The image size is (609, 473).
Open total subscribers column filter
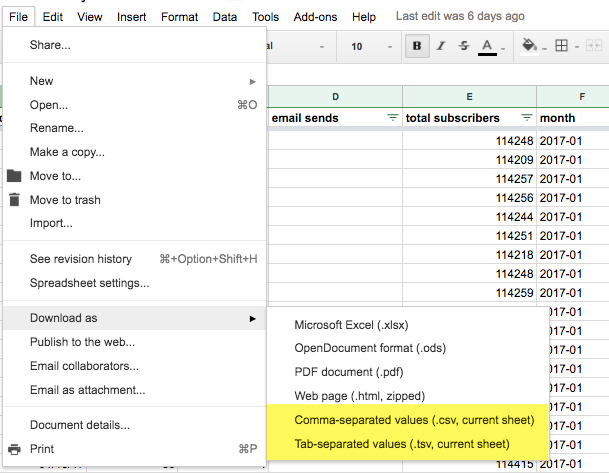(x=526, y=117)
